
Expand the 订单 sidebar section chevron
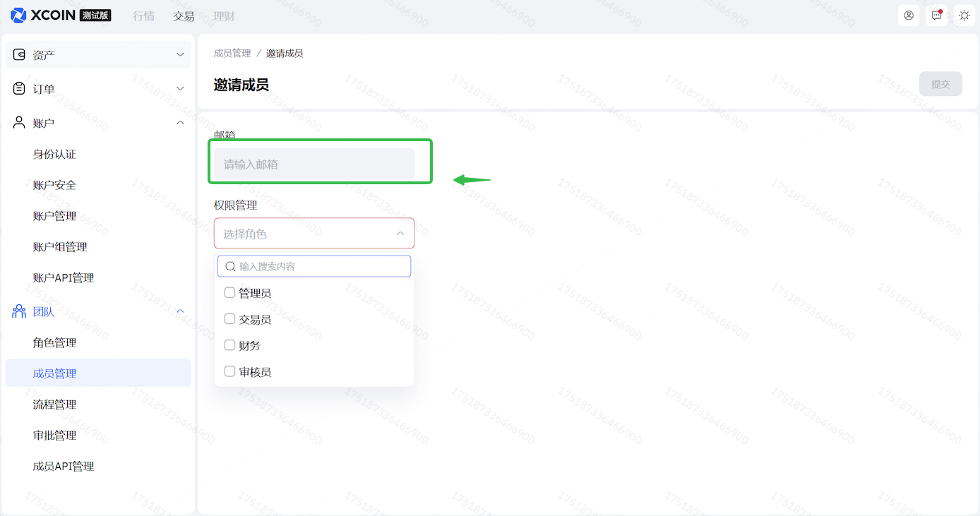[x=180, y=89]
